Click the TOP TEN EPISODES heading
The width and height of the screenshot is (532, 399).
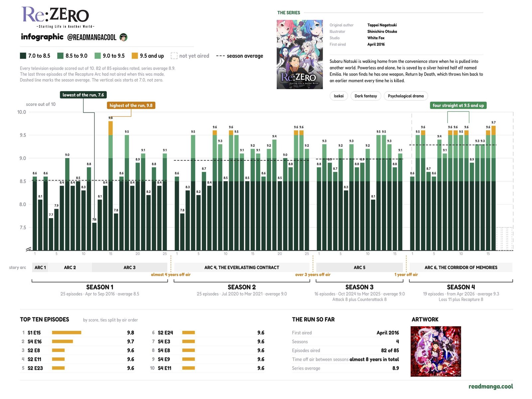click(x=45, y=320)
